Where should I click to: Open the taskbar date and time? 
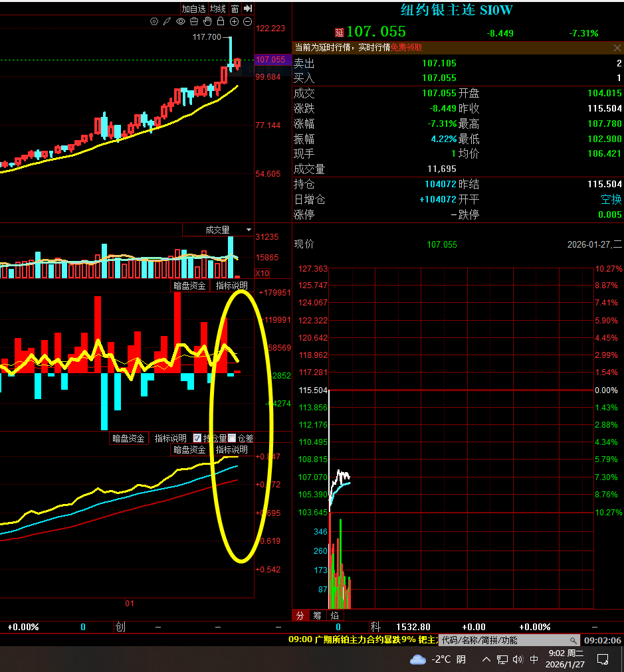click(x=566, y=659)
